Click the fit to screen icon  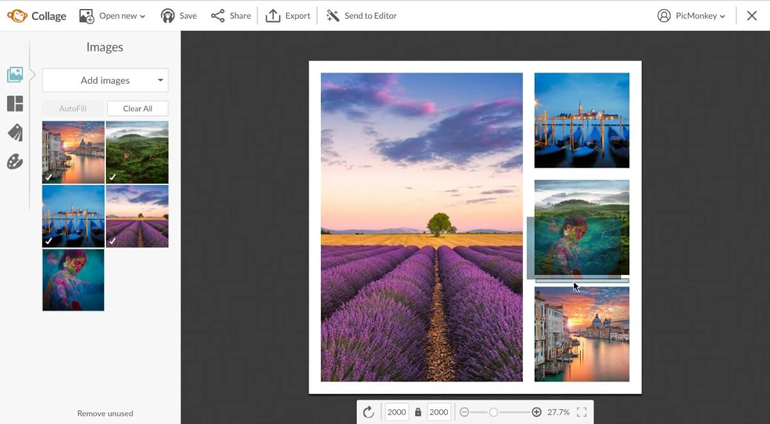[x=582, y=412]
